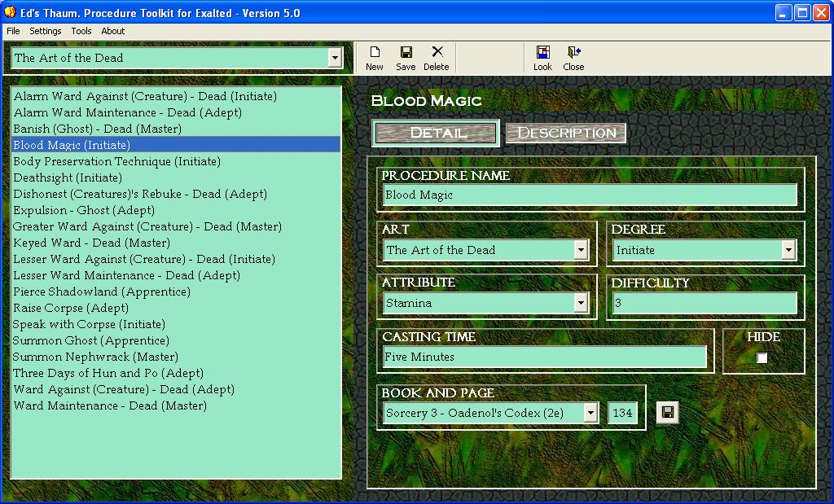This screenshot has width=834, height=504.
Task: Close the application window with red X
Action: point(821,12)
